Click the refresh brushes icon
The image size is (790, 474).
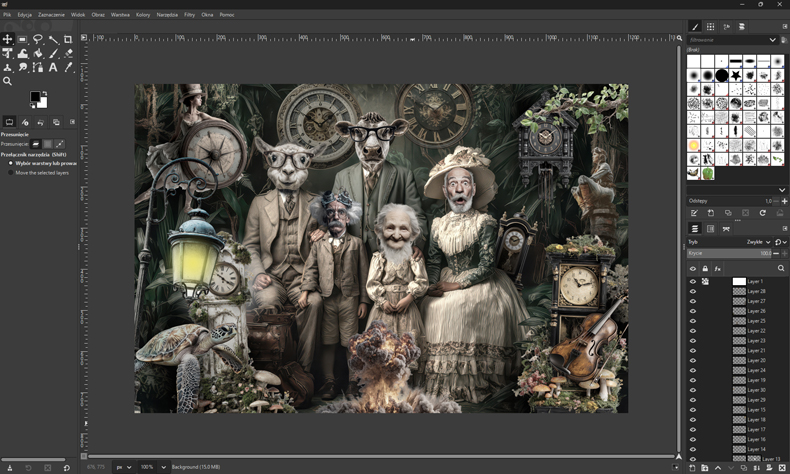tap(762, 213)
